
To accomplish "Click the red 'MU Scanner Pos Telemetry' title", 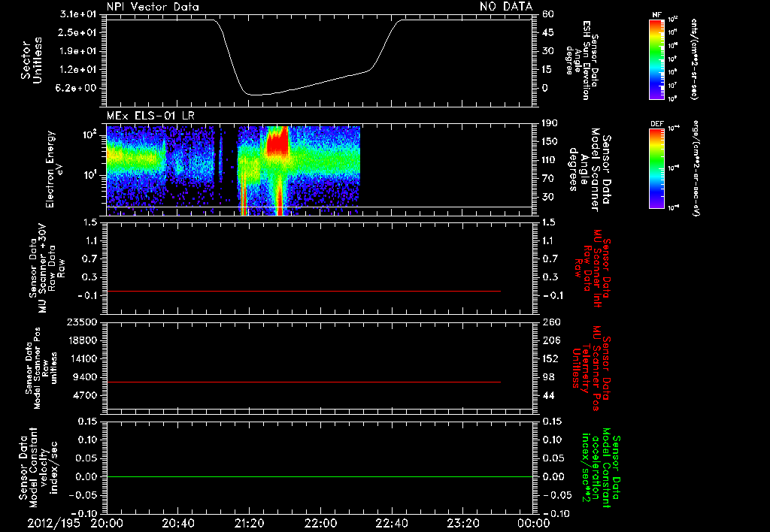I will (x=591, y=368).
